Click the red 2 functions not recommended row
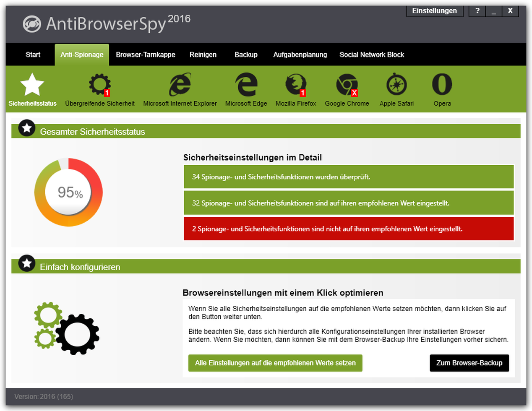 tap(349, 229)
